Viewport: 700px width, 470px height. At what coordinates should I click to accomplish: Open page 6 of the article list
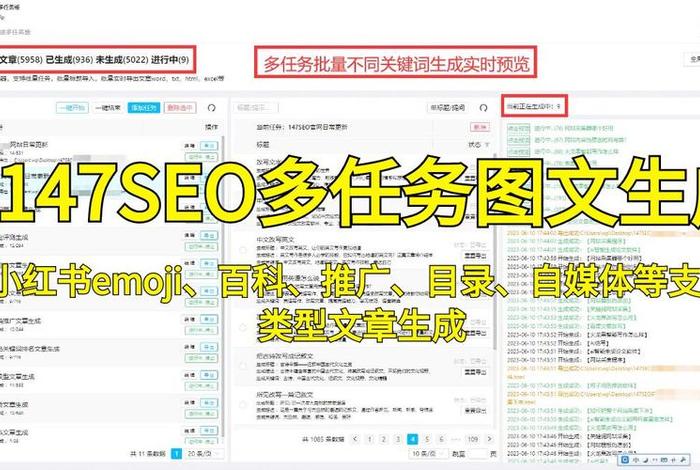click(x=442, y=439)
